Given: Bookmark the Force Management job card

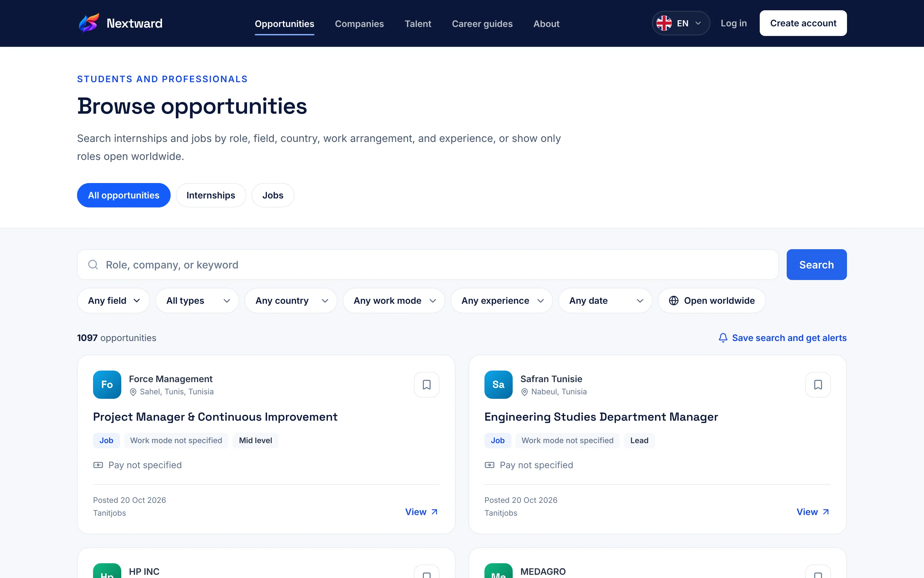Looking at the screenshot, I should click(426, 385).
